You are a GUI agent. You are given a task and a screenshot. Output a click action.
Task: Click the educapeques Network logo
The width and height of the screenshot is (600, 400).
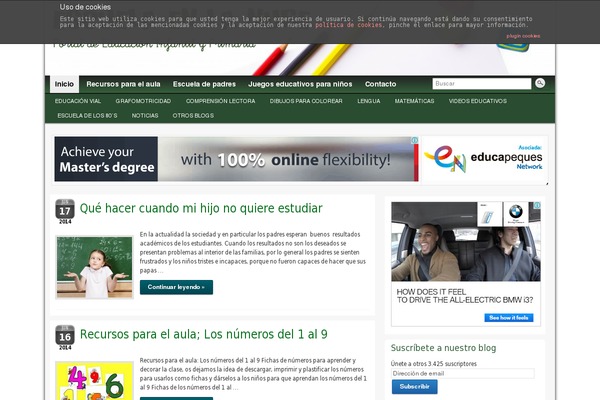(484, 158)
